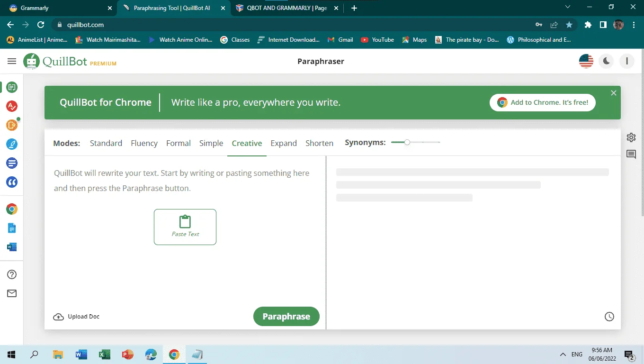This screenshot has width=644, height=364.
Task: Select the Expand mode
Action: [284, 143]
